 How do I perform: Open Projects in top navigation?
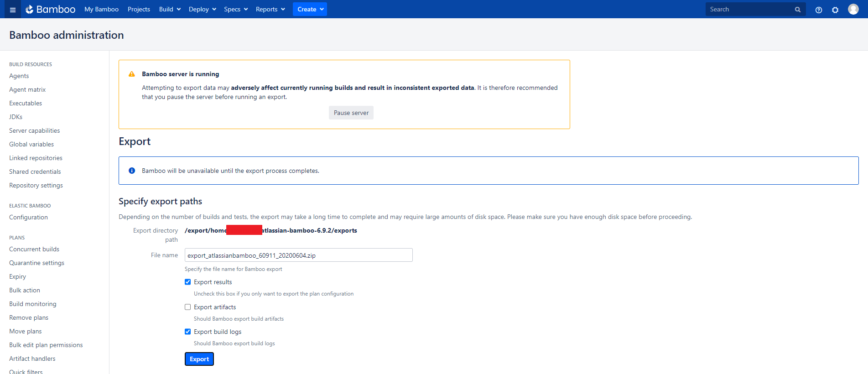point(139,9)
